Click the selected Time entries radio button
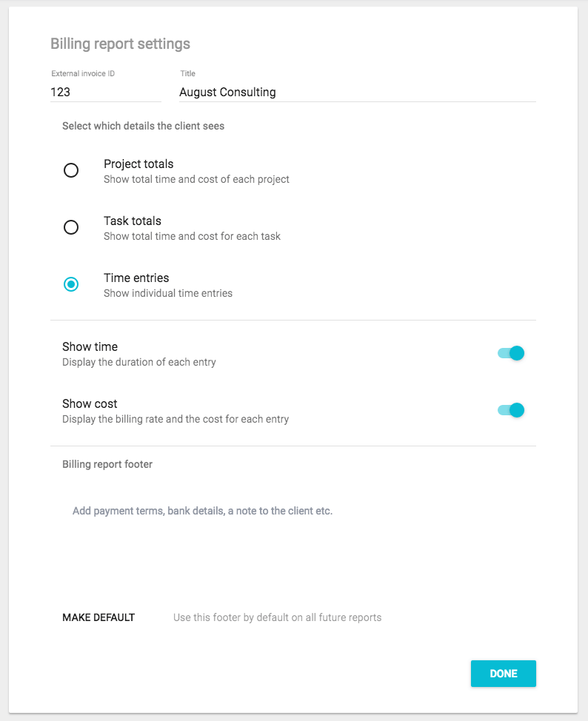588x721 pixels. point(71,284)
